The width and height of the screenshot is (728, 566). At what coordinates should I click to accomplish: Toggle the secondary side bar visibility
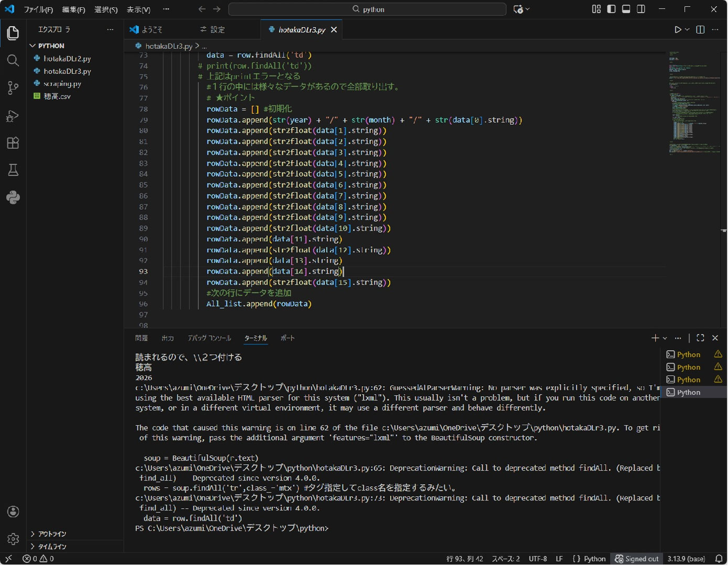click(x=641, y=9)
